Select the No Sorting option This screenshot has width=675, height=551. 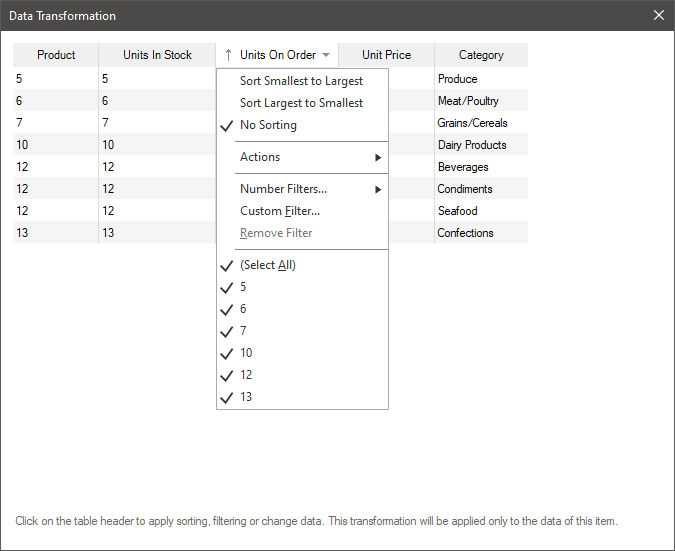[268, 125]
